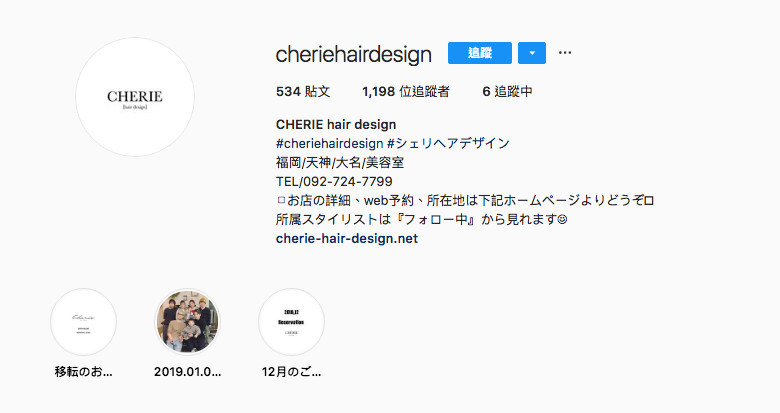Follow the #cheriehairdesign hashtag link
This screenshot has width=780, height=413.
point(329,143)
